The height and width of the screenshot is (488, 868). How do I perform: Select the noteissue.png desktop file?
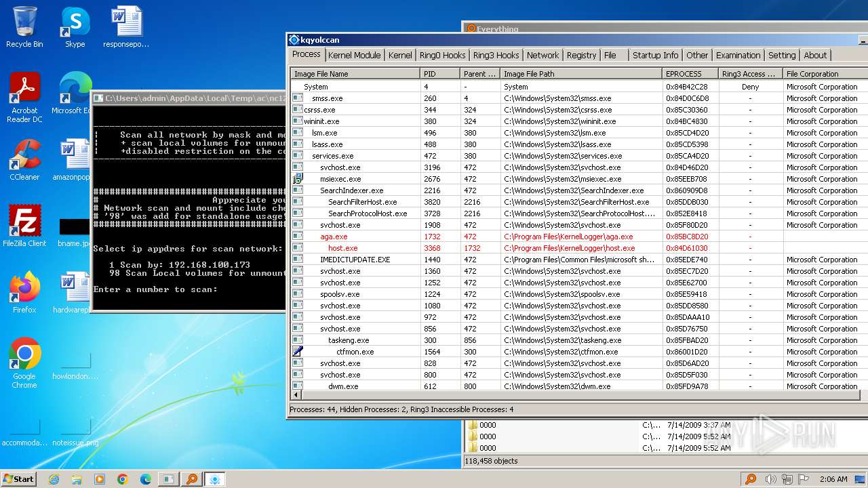coord(75,434)
